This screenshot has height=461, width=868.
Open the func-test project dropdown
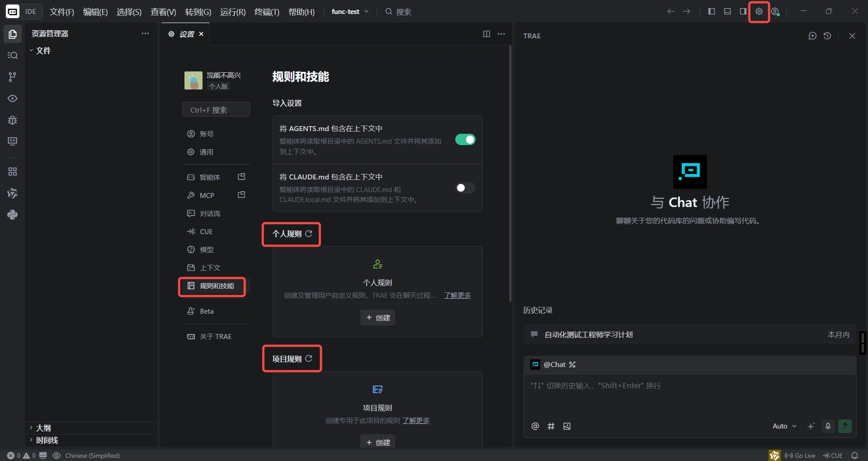350,12
